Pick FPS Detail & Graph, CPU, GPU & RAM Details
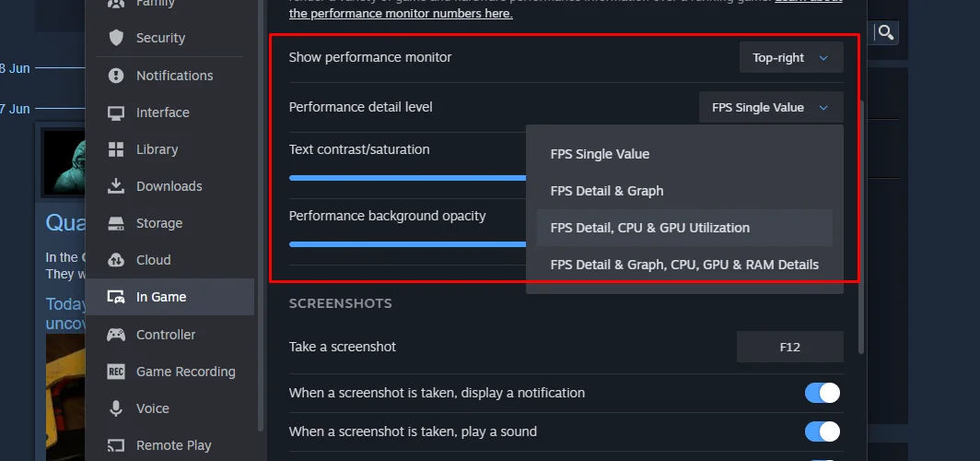 684,265
